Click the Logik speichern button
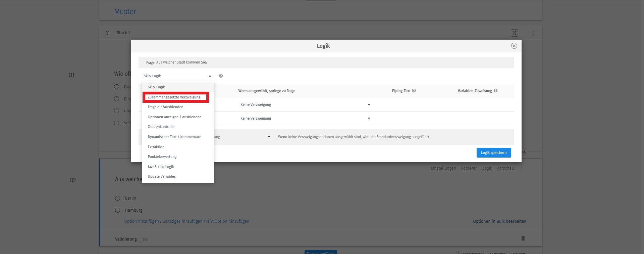This screenshot has width=644, height=254. (494, 153)
